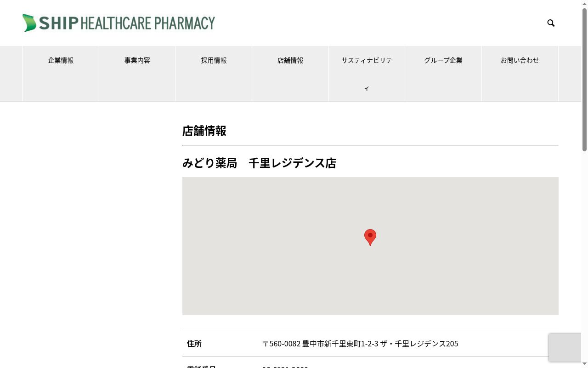Click the page vertical scrollbar thumb

tap(584, 80)
